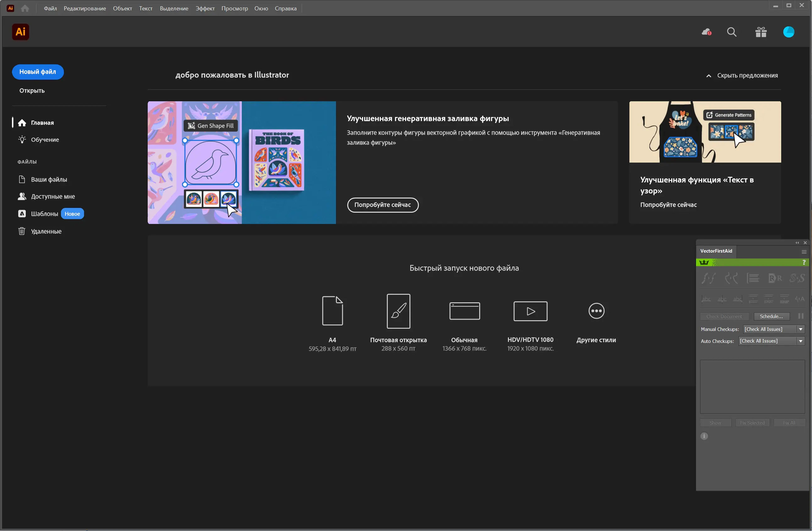Click the gift box What's New icon

point(761,32)
